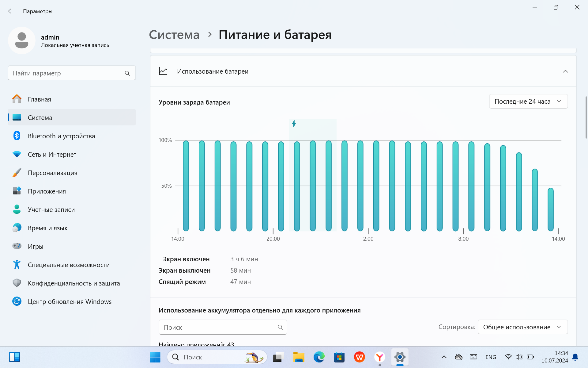Image resolution: width=588 pixels, height=368 pixels.
Task: Open Персонализация settings category
Action: pyautogui.click(x=72, y=173)
